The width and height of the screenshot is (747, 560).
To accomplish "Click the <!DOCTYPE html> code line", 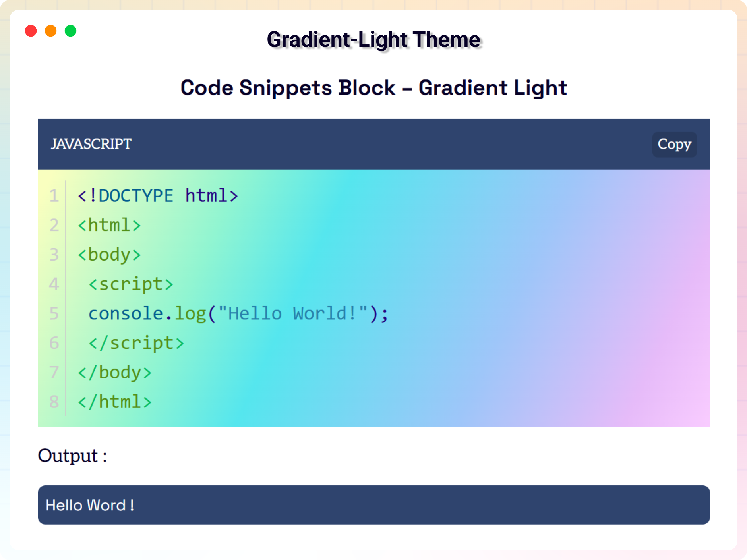I will (158, 196).
